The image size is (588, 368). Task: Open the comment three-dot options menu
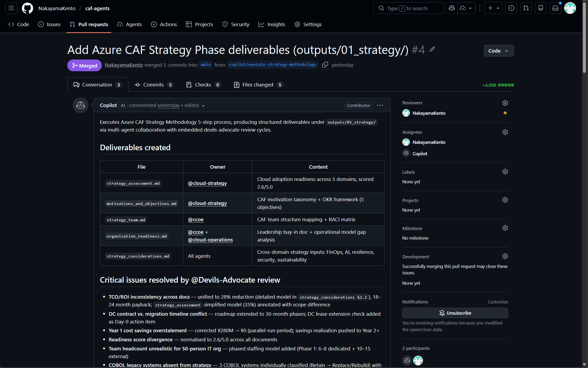380,105
